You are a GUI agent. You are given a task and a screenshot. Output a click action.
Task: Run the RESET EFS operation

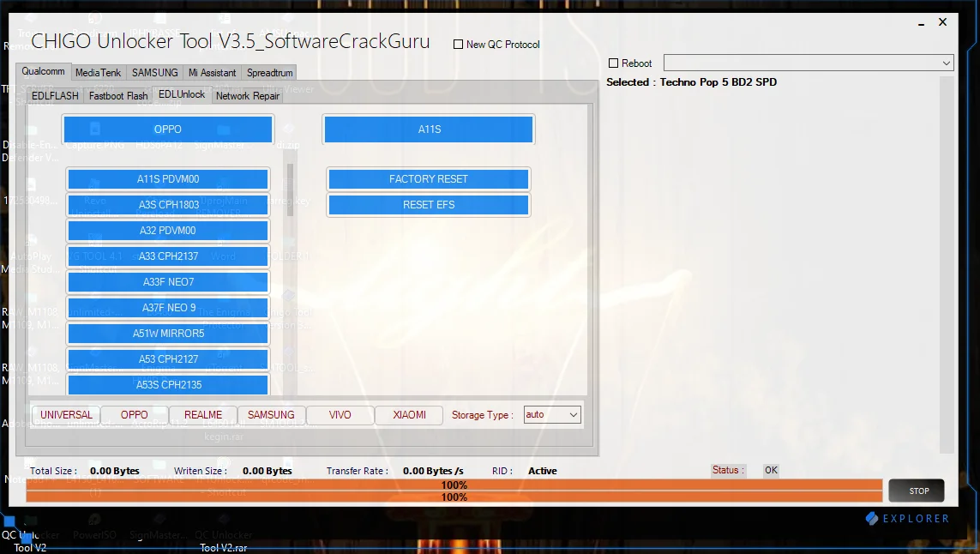click(x=428, y=204)
